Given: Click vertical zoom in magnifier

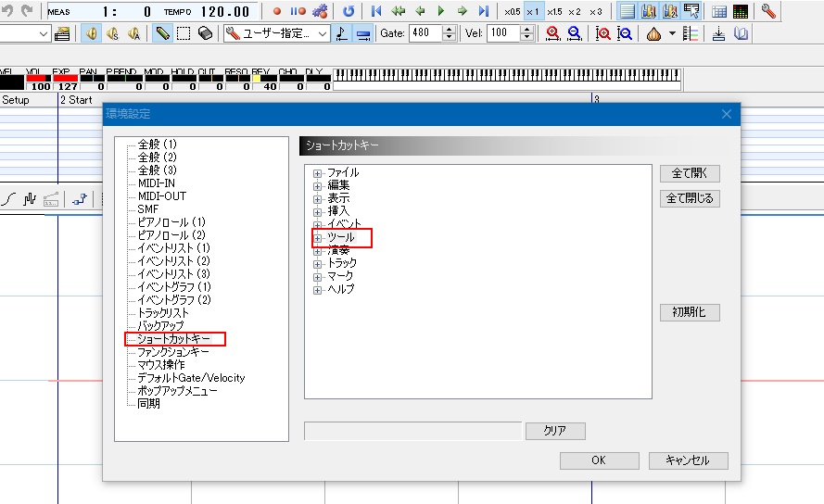Looking at the screenshot, I should click(x=602, y=33).
